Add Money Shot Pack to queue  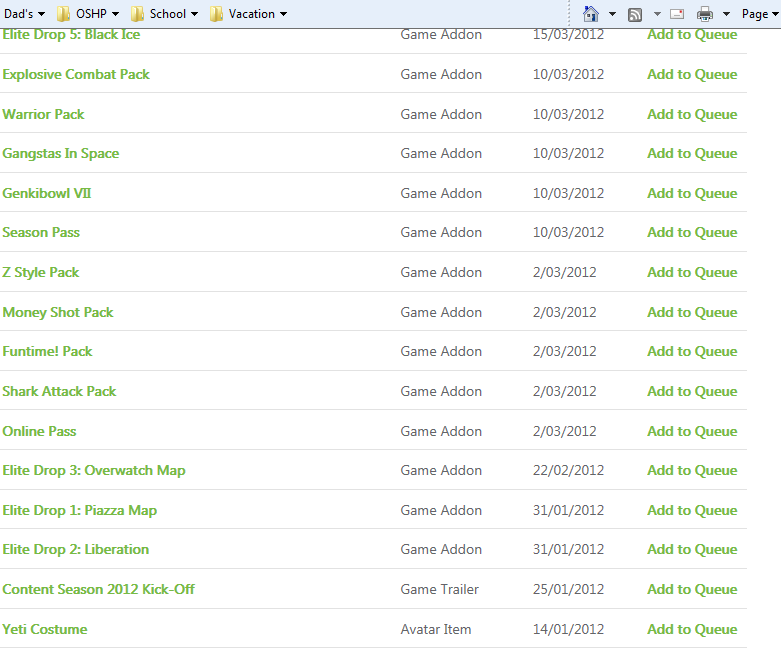click(x=692, y=312)
